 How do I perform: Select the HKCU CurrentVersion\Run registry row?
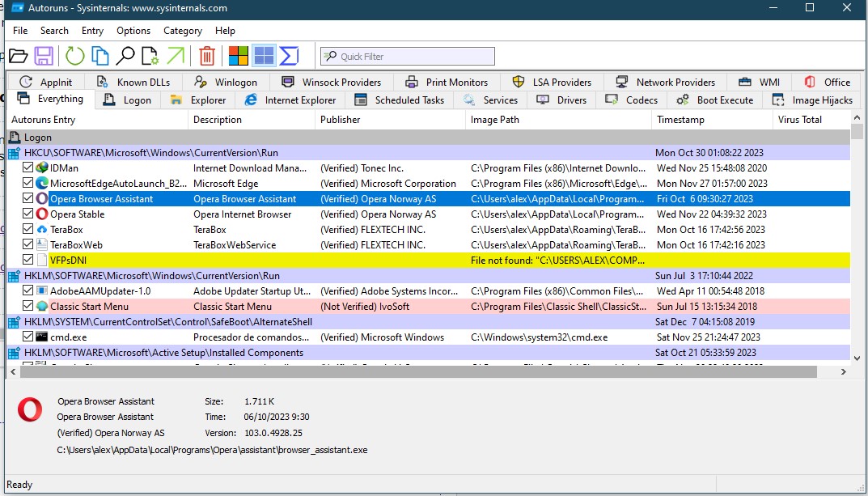[x=429, y=153]
